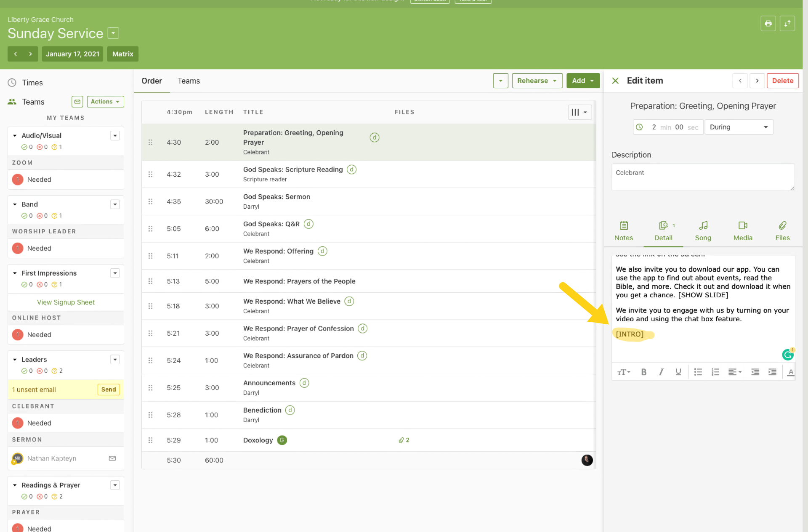Viewport: 808px width, 532px height.
Task: Click the Bold formatting icon
Action: point(643,372)
